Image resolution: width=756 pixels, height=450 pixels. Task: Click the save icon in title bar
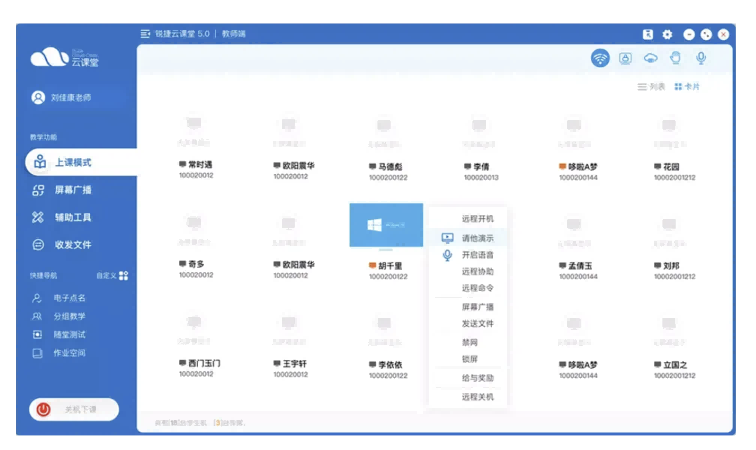click(x=648, y=34)
